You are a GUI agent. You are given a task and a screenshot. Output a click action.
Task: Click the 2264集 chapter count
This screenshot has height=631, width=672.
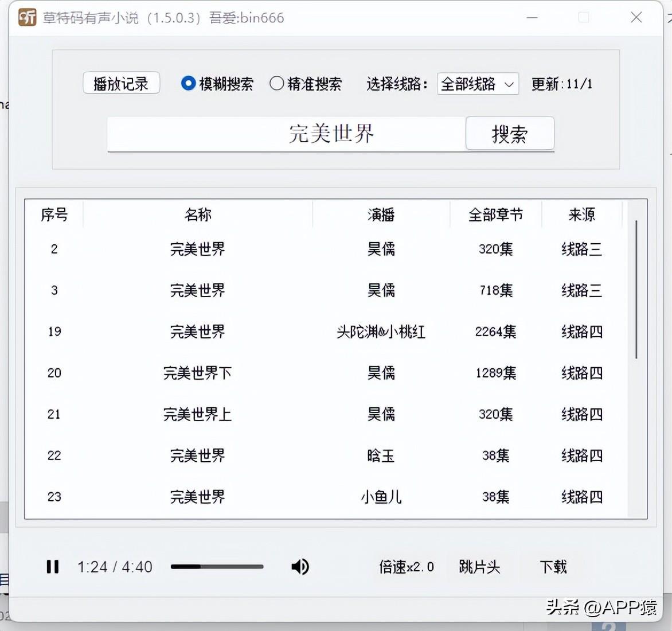(496, 332)
